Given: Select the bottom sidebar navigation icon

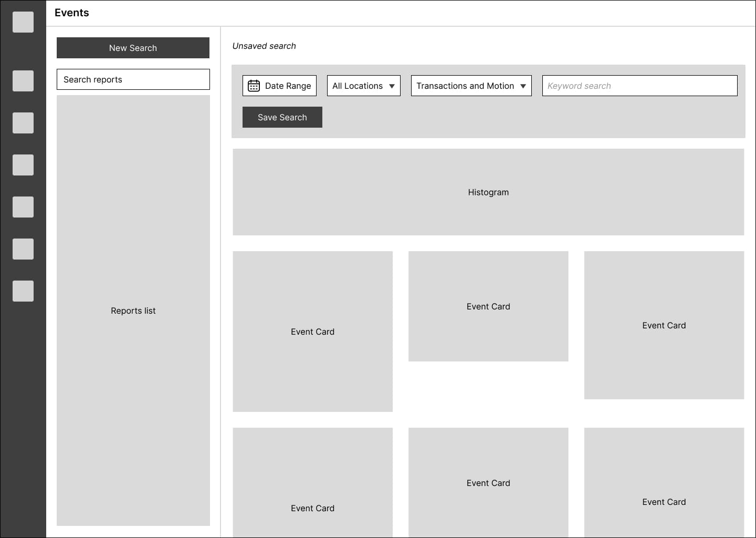Looking at the screenshot, I should (x=23, y=291).
